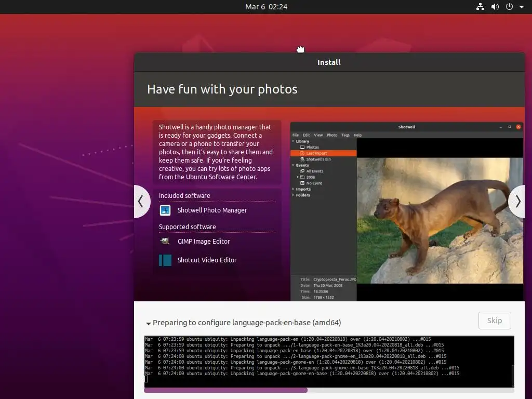Click the fossa photo in Shotwell preview
This screenshot has height=399, width=532.
point(440,220)
